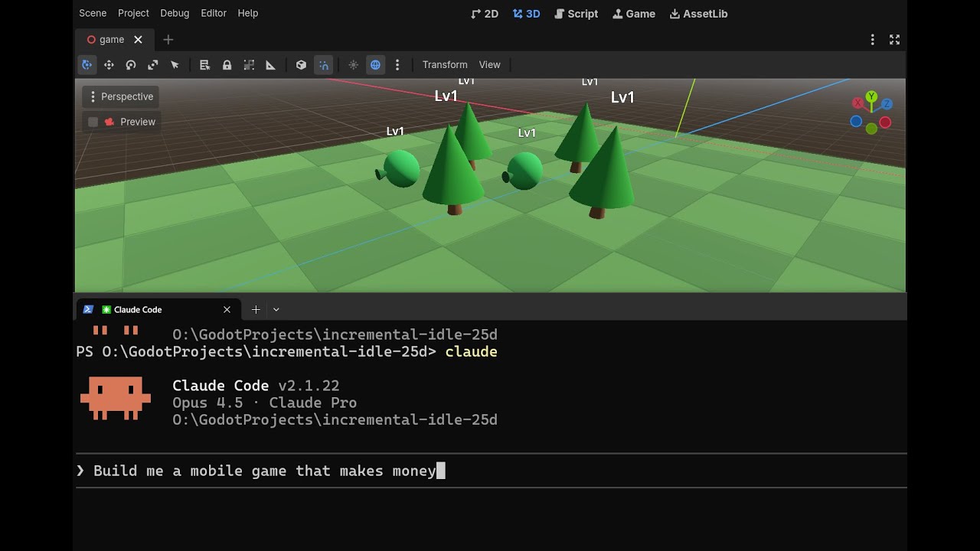Open sun and environment settings three-dot menu
The image size is (980, 551).
[397, 65]
